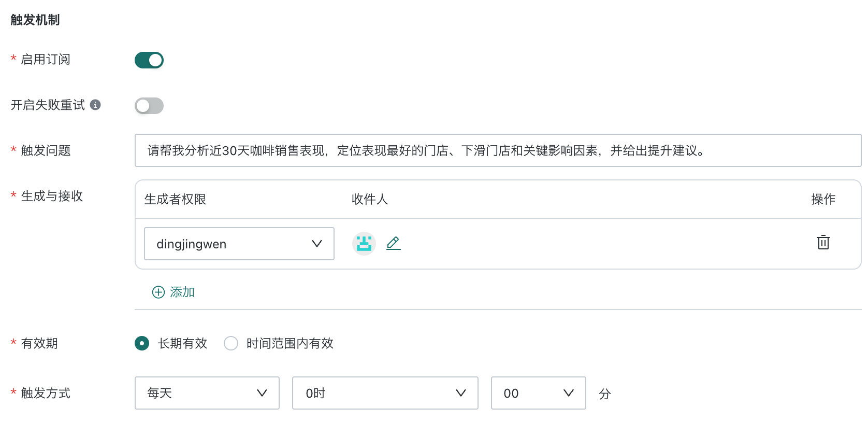Screen dimensions: 868x421
Task: Click the plus circle icon beside 添加
Action: [158, 292]
